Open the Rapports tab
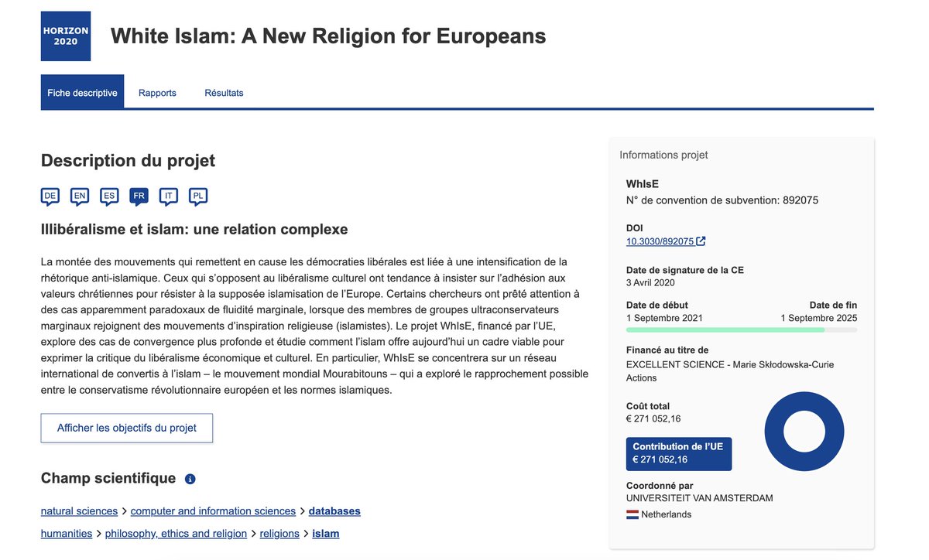 click(x=157, y=93)
